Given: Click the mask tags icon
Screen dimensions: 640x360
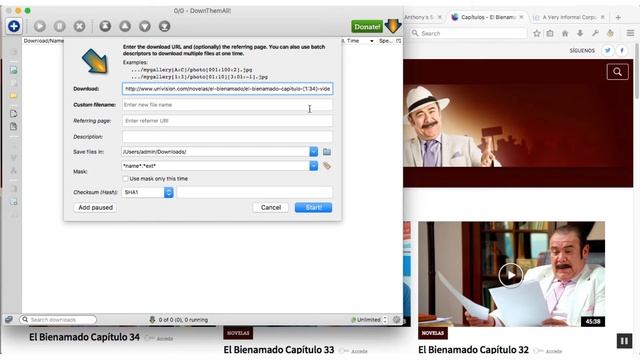Looking at the screenshot, I should [x=327, y=166].
